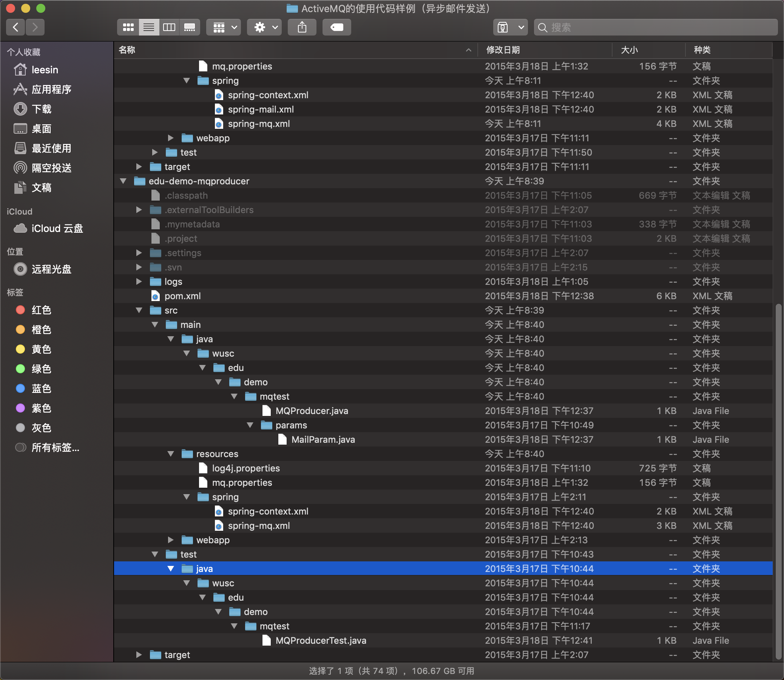Viewport: 784px width, 680px height.
Task: Click the vertical scrollbar in the file list
Action: tap(778, 481)
